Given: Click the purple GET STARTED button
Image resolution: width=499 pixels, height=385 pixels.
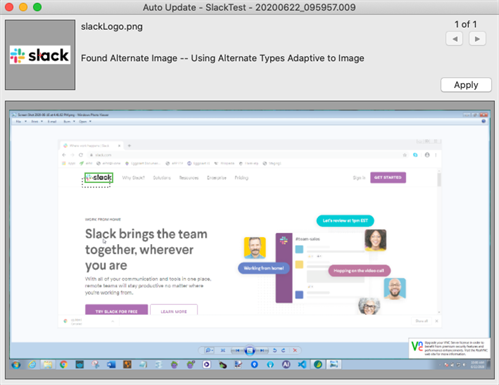Looking at the screenshot, I should click(x=388, y=177).
